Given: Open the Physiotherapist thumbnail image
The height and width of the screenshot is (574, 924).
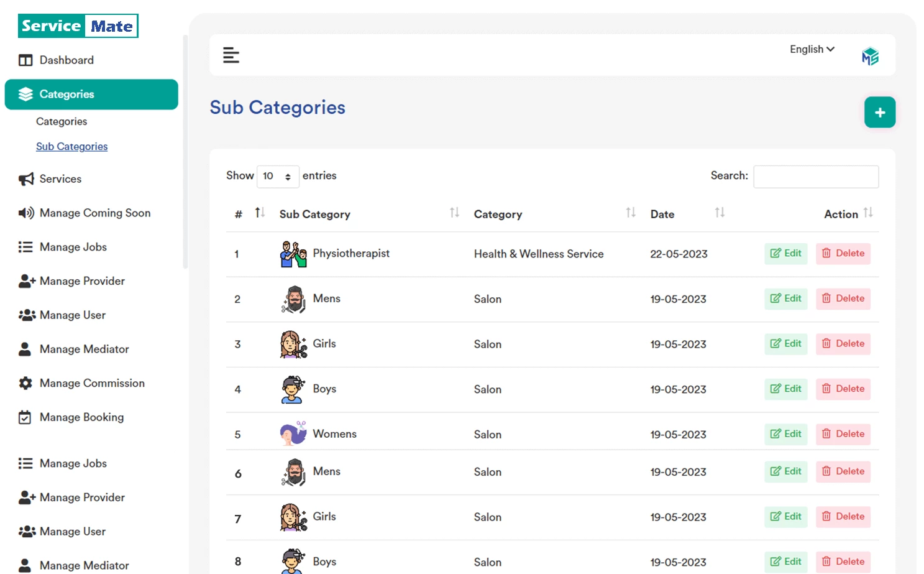Looking at the screenshot, I should click(293, 253).
